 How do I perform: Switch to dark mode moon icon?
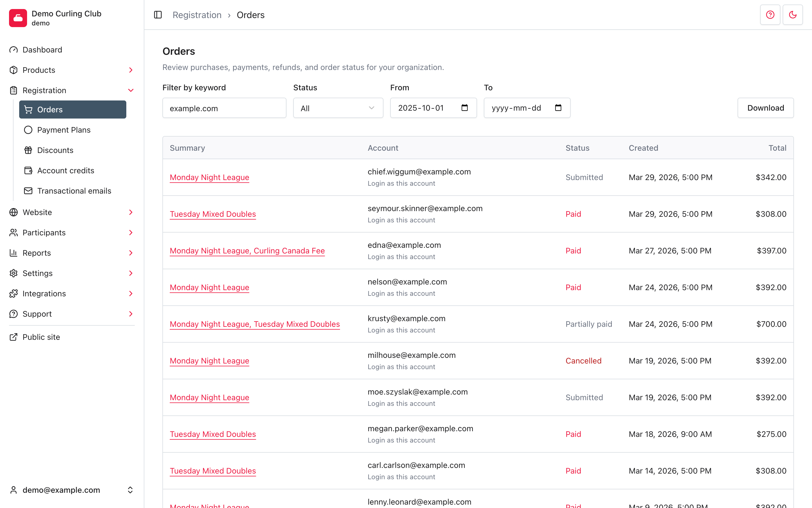[793, 15]
